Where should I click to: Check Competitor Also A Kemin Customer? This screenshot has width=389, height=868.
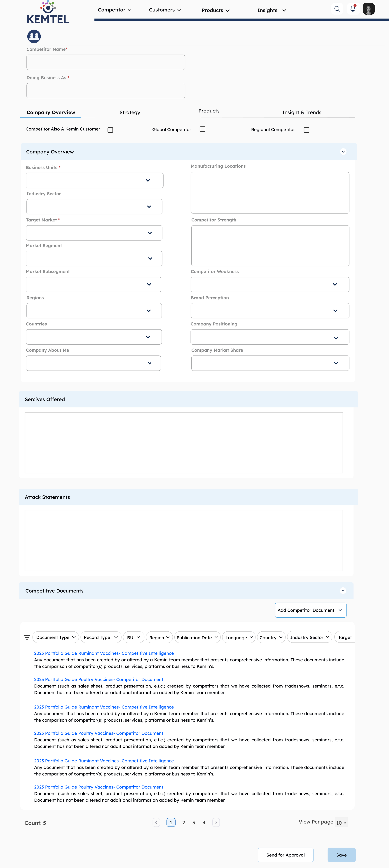pos(110,130)
